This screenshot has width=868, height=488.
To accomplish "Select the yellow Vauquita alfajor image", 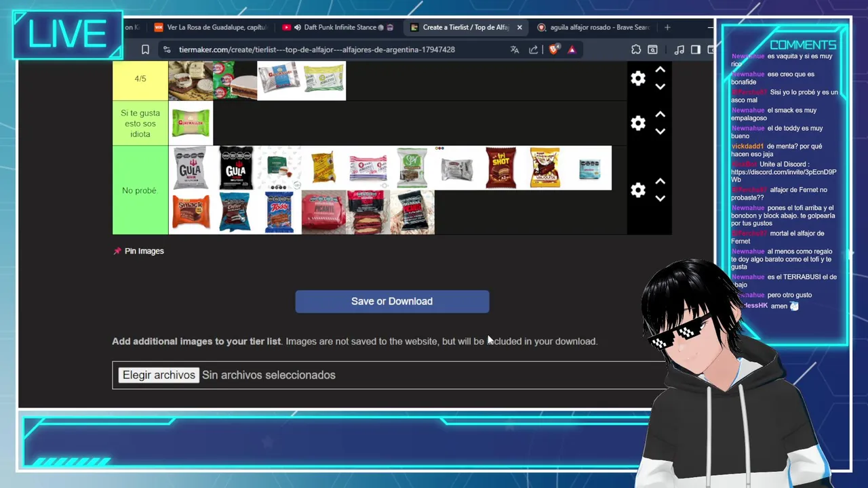I will point(545,168).
